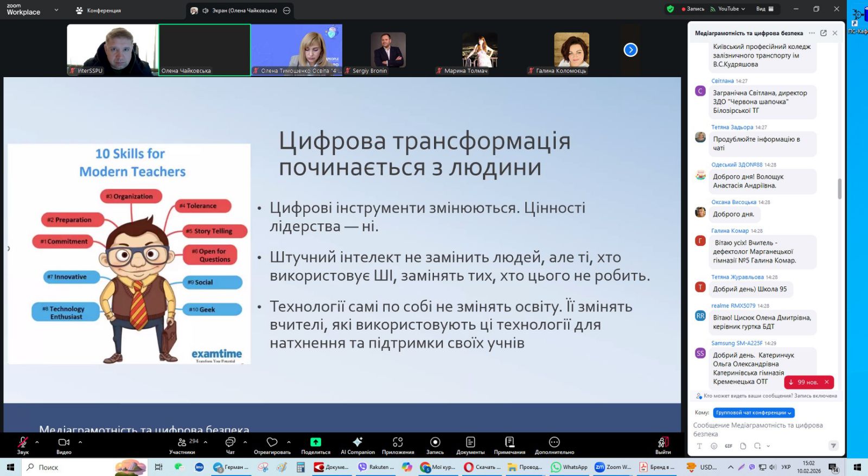Click the GIF icon in chat composer

tap(729, 446)
